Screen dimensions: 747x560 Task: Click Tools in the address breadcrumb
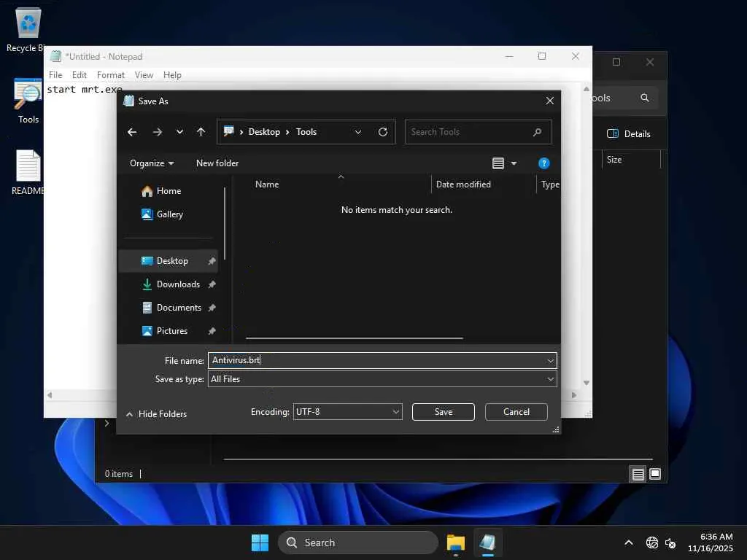[x=306, y=132]
